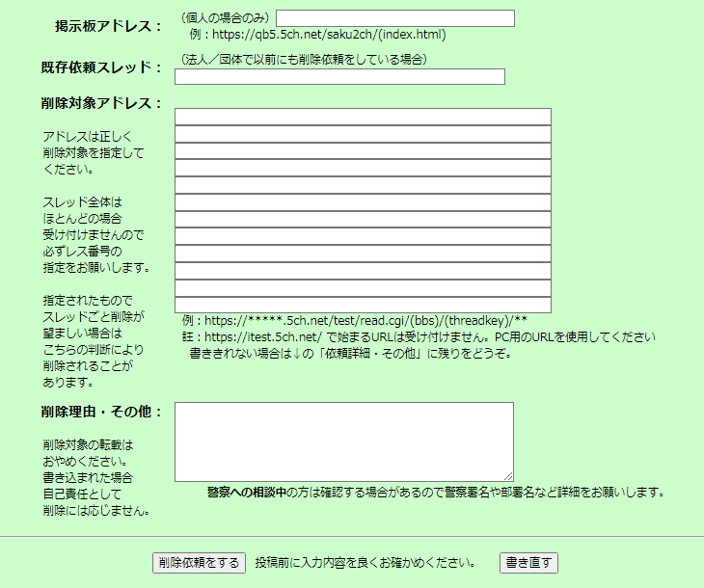704x588 pixels.
Task: Click the 既存依頼スレッド： label
Action: tap(101, 67)
